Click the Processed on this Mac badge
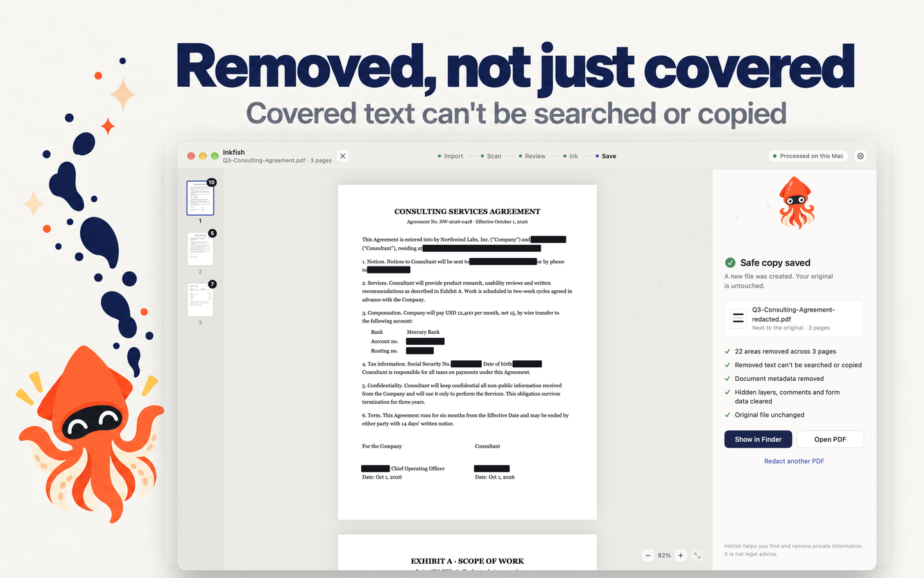924x578 pixels. coord(809,156)
